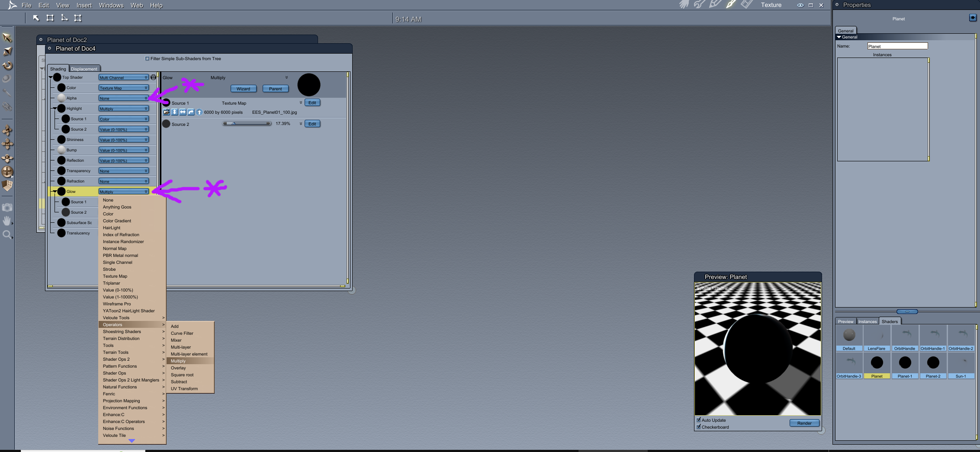Screen dimensions: 980x452
Task: Click the Wizard button
Action: tap(243, 89)
